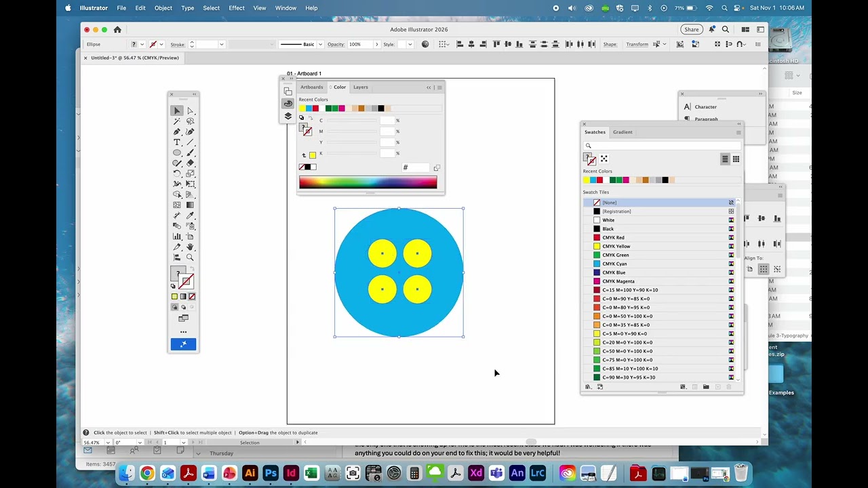Click the color spectrum bar
Image resolution: width=868 pixels, height=488 pixels.
[x=368, y=182]
